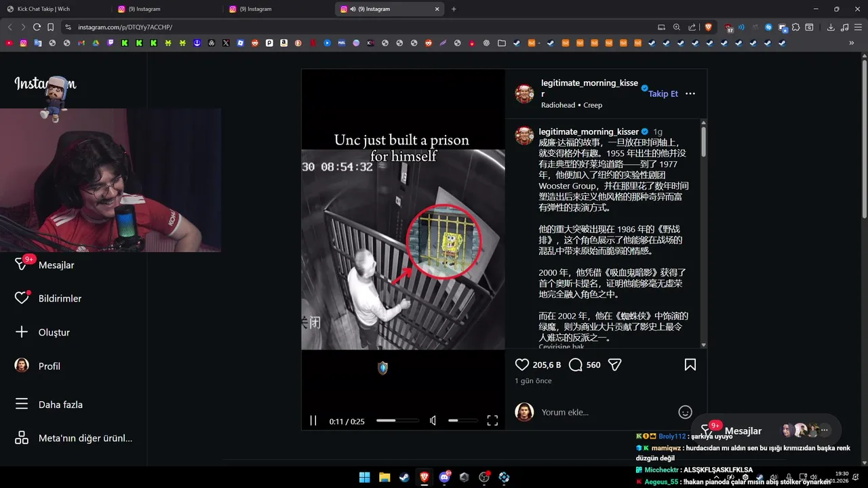868x488 pixels.
Task: Open File Explorer from the taskbar
Action: click(x=384, y=477)
